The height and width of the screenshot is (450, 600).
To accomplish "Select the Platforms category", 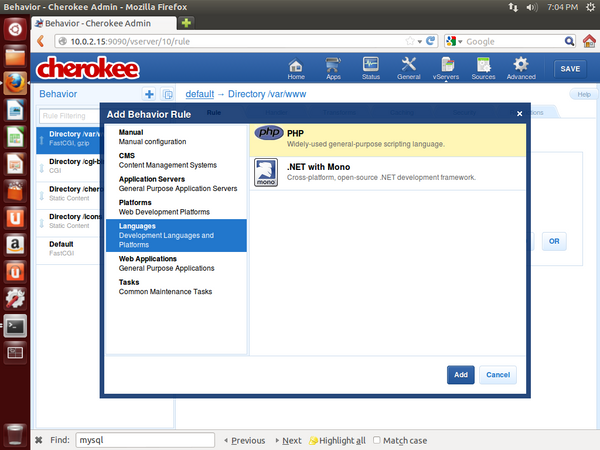I will (x=176, y=207).
